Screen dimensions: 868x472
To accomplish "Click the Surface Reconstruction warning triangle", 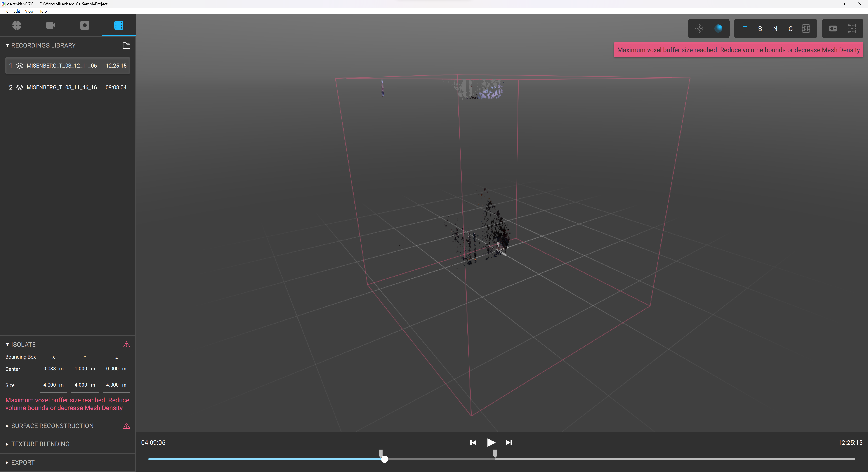I will (x=126, y=426).
